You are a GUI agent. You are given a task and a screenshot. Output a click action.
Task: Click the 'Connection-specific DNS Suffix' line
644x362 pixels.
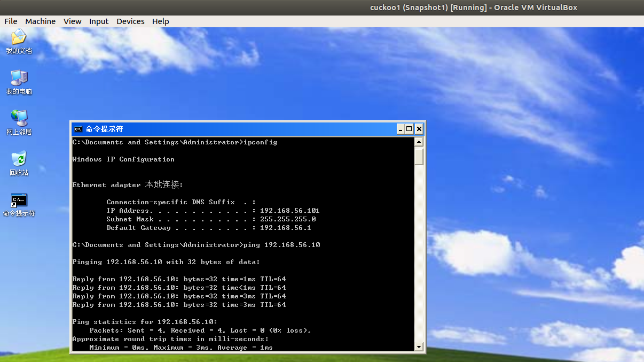181,202
